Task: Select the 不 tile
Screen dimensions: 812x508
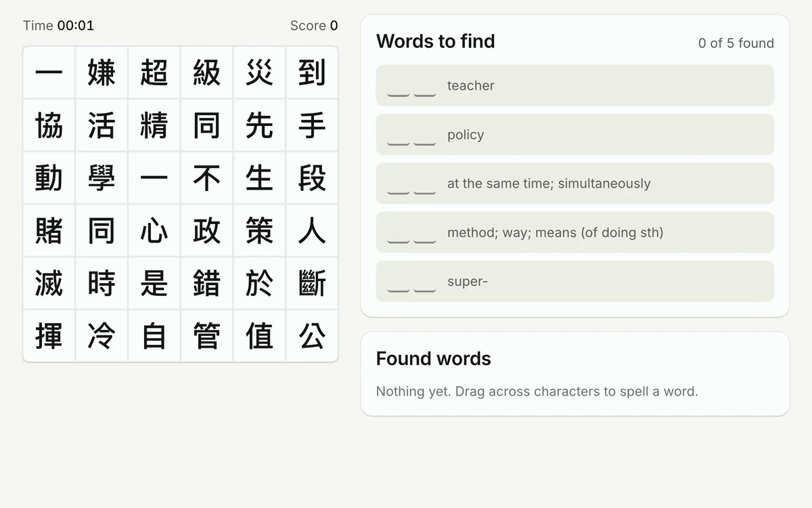Action: 207,178
